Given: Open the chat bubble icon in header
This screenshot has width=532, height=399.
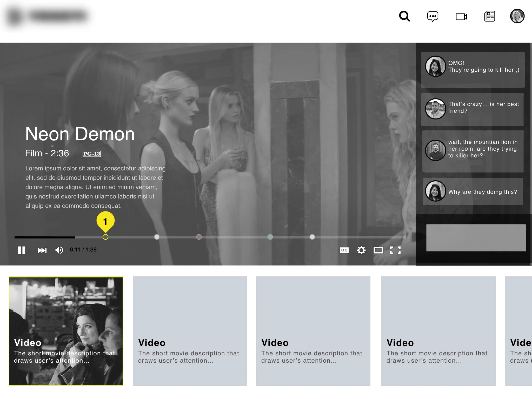Looking at the screenshot, I should (433, 17).
